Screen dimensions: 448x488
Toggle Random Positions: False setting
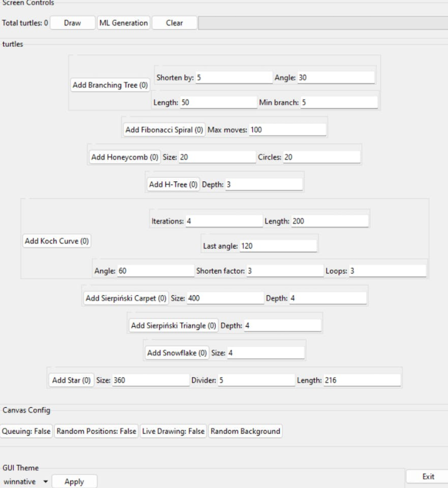[96, 432]
